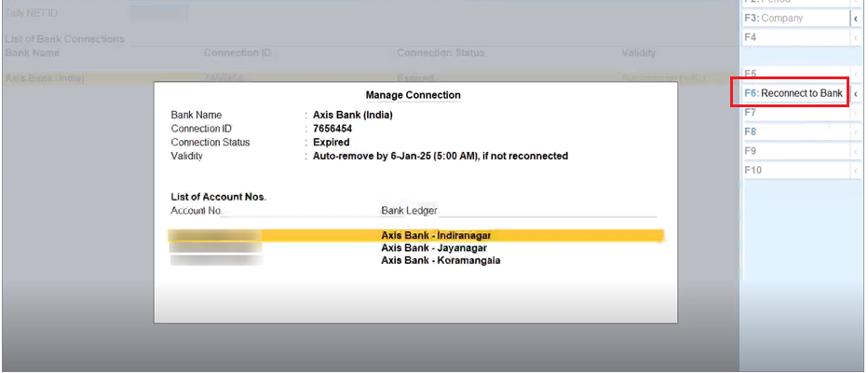The height and width of the screenshot is (373, 868).
Task: Click the F5 sidebar button
Action: click(795, 75)
